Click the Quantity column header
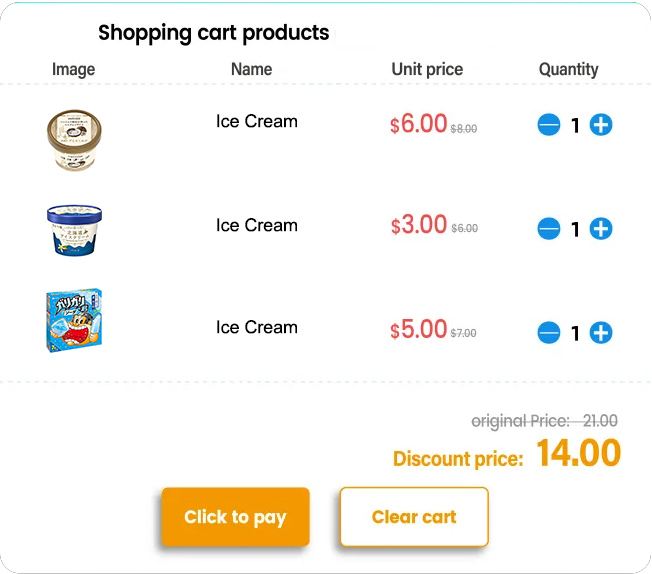652x574 pixels. pos(568,69)
